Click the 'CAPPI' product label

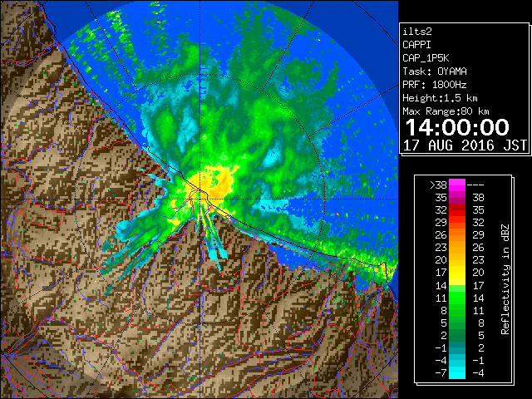[416, 45]
